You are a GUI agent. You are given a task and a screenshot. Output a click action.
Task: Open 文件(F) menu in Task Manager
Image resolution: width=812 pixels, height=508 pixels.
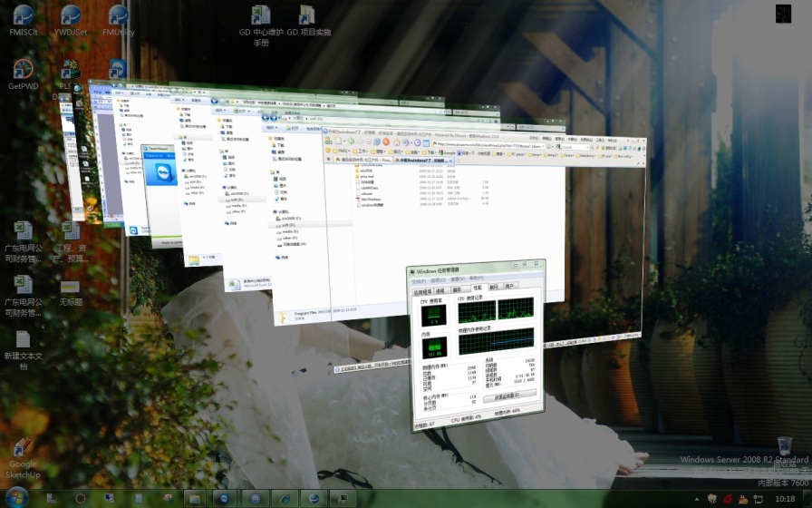[419, 281]
